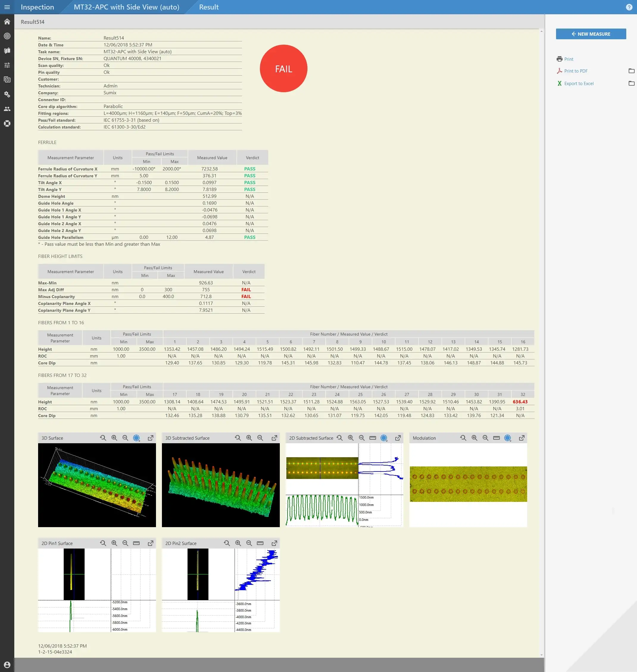
Task: Toggle color overlay on 2D Subtracted Surface
Action: click(384, 438)
